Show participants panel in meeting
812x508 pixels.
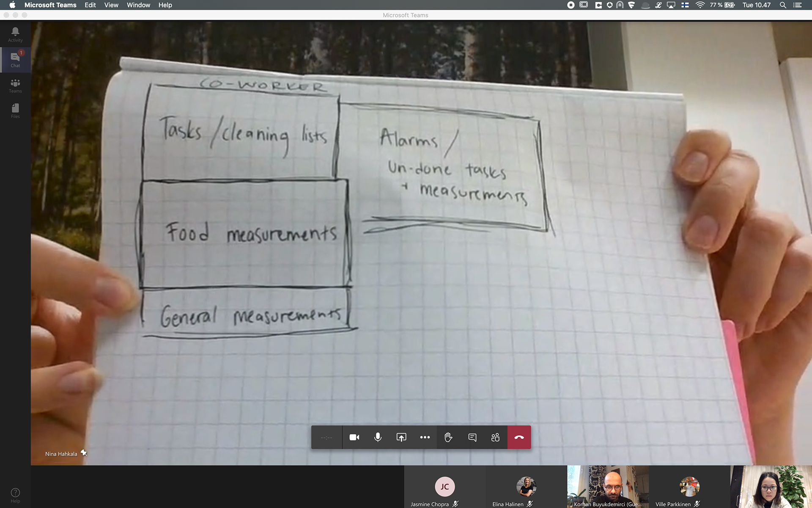tap(496, 437)
